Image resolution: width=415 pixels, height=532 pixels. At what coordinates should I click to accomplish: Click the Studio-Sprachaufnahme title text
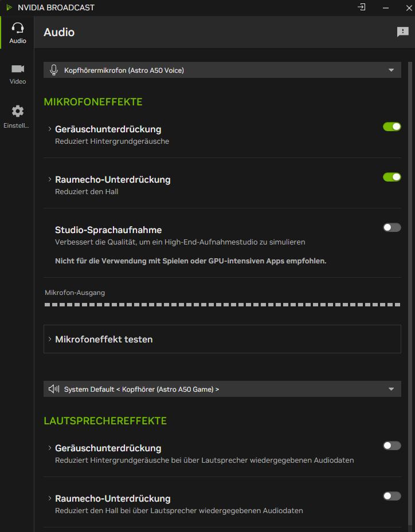click(x=108, y=230)
